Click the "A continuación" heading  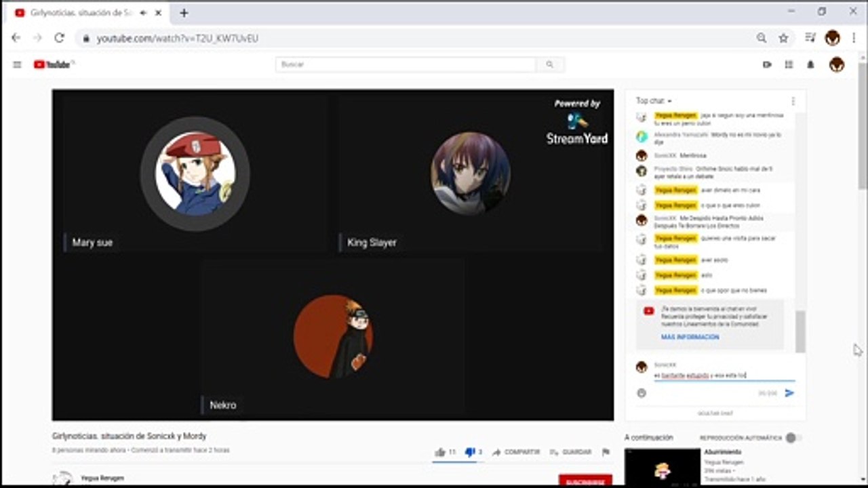pyautogui.click(x=649, y=438)
